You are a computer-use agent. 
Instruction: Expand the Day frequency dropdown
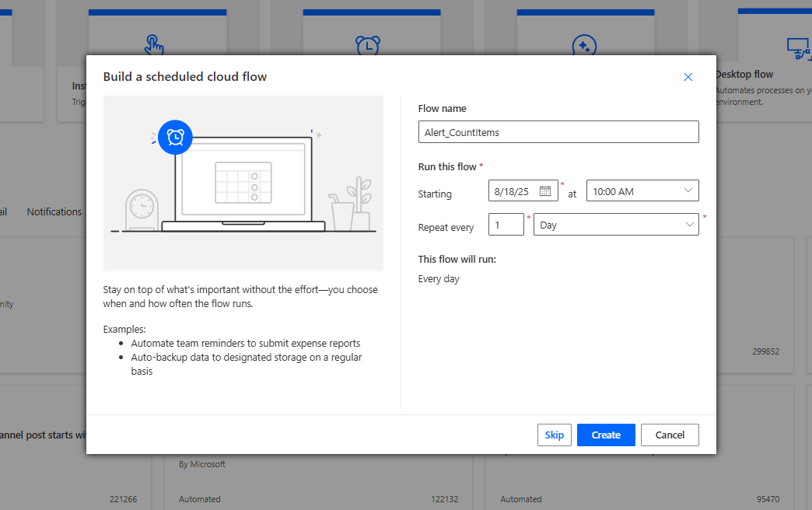(x=615, y=225)
